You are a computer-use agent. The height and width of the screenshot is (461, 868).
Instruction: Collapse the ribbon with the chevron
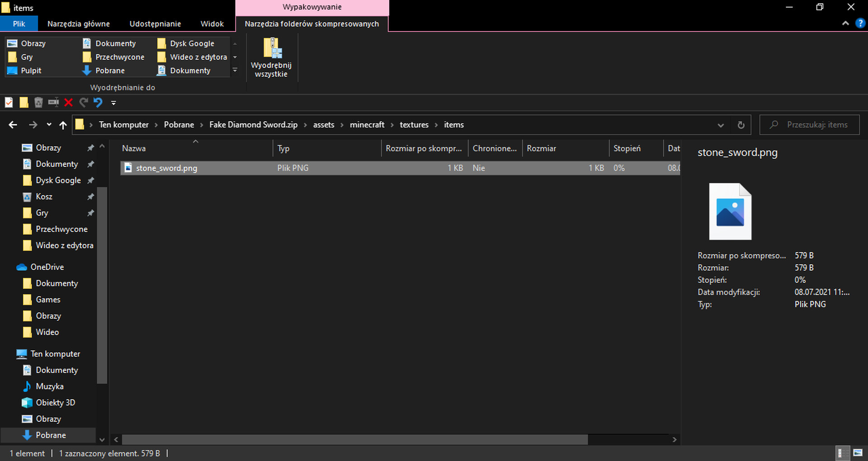(x=845, y=24)
